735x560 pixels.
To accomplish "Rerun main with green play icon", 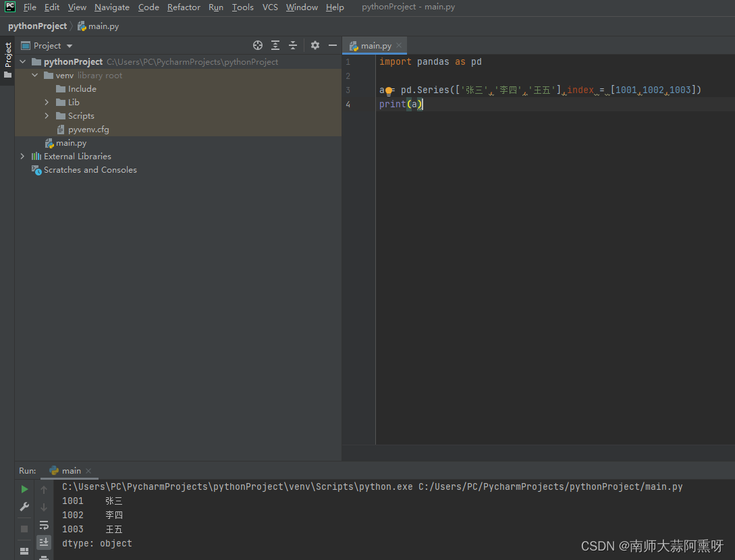I will 24,489.
